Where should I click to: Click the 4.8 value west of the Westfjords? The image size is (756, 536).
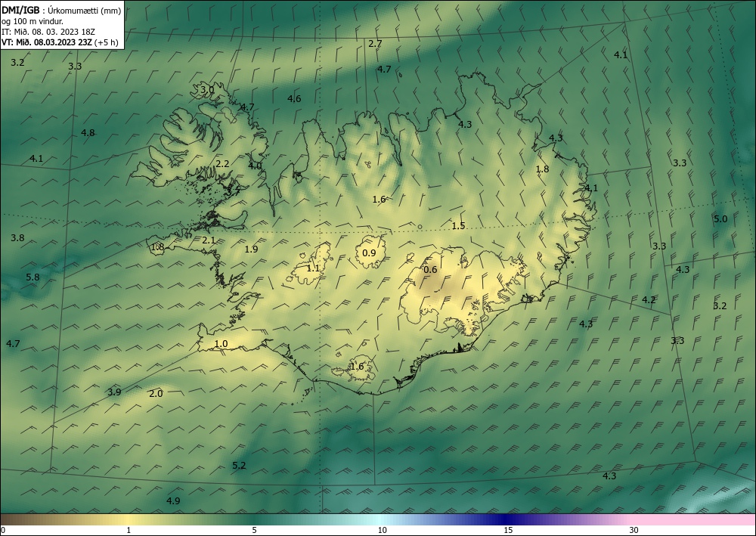[x=88, y=132]
